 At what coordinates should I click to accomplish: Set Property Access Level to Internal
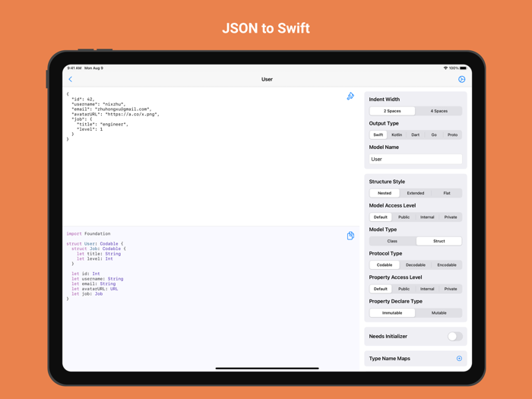[x=427, y=289]
